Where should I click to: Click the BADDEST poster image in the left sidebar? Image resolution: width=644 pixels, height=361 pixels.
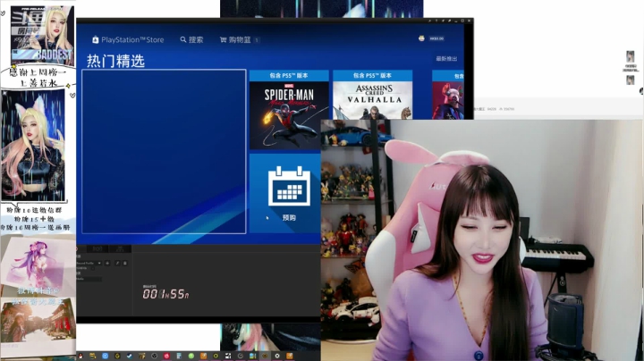[x=43, y=35]
